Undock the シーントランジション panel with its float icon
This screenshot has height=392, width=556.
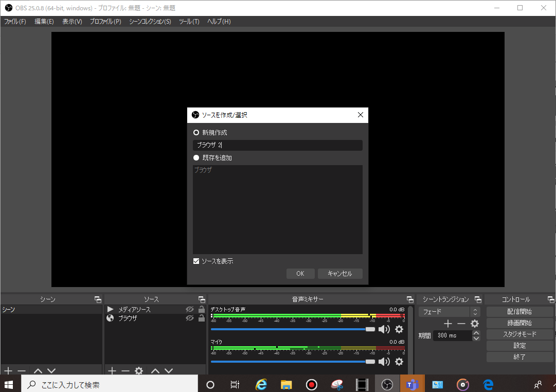(x=478, y=299)
